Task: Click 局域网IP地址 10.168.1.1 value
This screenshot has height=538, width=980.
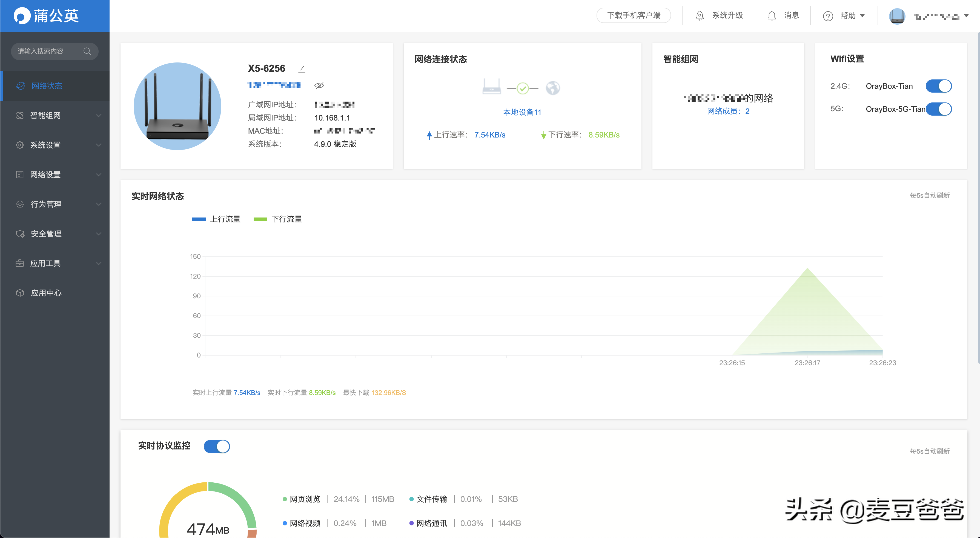Action: (332, 118)
